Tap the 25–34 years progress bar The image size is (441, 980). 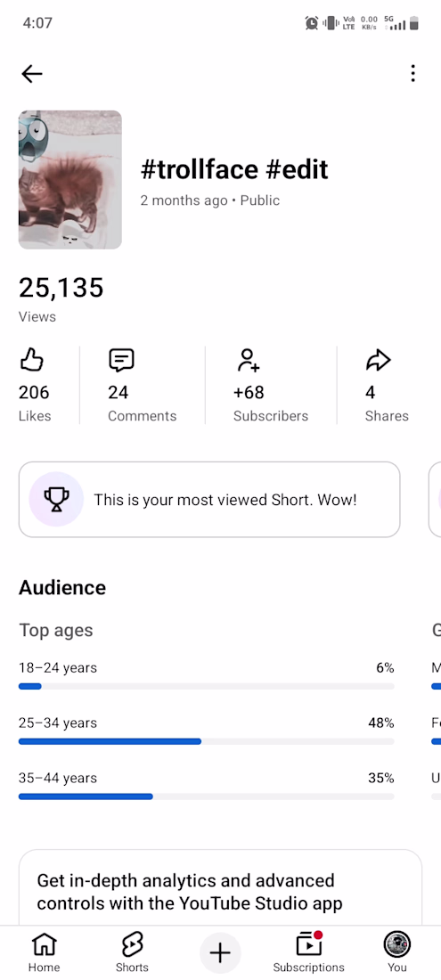coord(206,741)
